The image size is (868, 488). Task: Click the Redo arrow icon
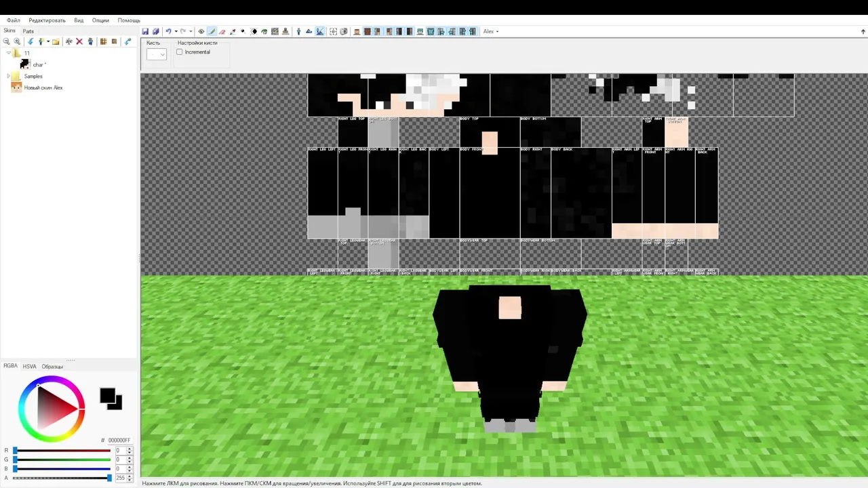pos(183,31)
